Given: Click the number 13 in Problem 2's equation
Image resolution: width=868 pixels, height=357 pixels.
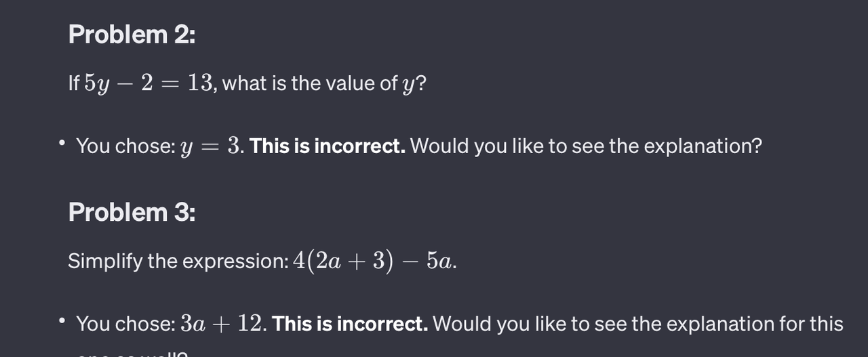Looking at the screenshot, I should (x=201, y=83).
